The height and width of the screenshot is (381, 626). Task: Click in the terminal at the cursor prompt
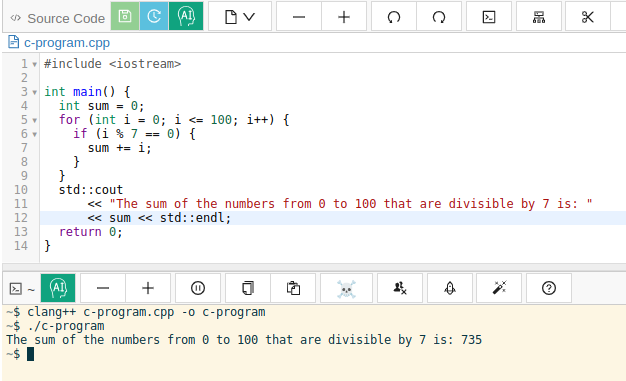[x=30, y=354]
